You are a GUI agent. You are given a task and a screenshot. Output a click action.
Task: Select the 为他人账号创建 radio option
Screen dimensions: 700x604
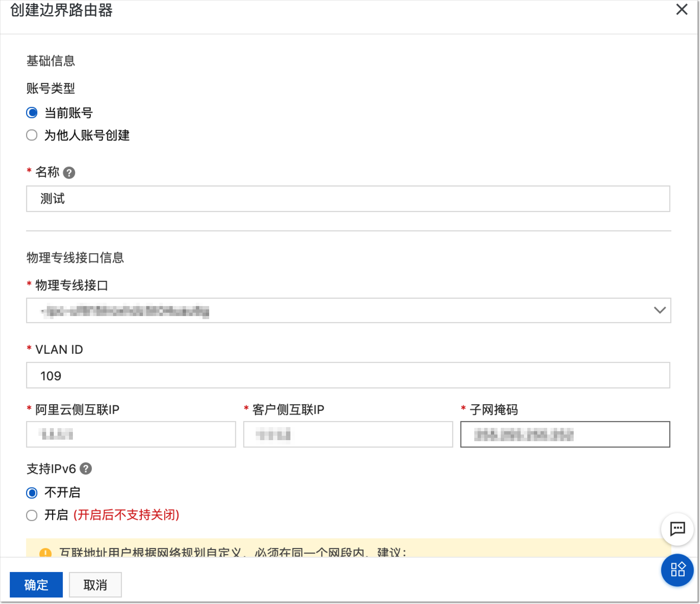click(x=32, y=135)
